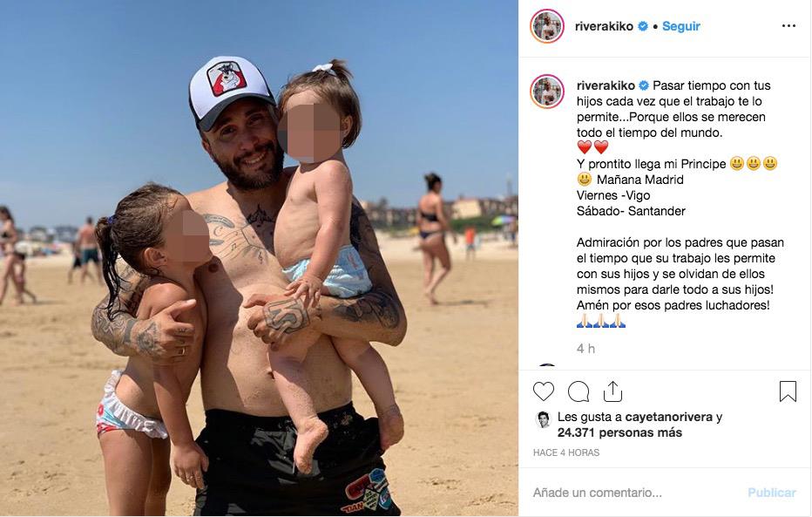The height and width of the screenshot is (517, 812).
Task: Open riverakiko username in post header
Action: pyautogui.click(x=604, y=26)
